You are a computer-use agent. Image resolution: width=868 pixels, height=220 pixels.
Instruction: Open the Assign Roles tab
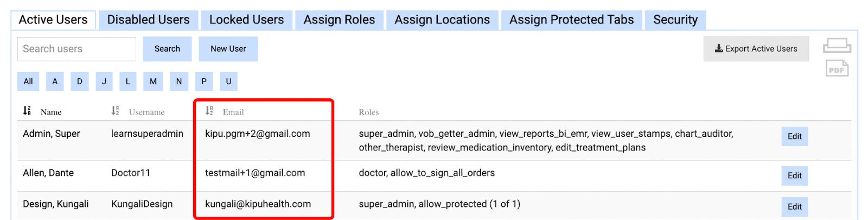point(339,20)
